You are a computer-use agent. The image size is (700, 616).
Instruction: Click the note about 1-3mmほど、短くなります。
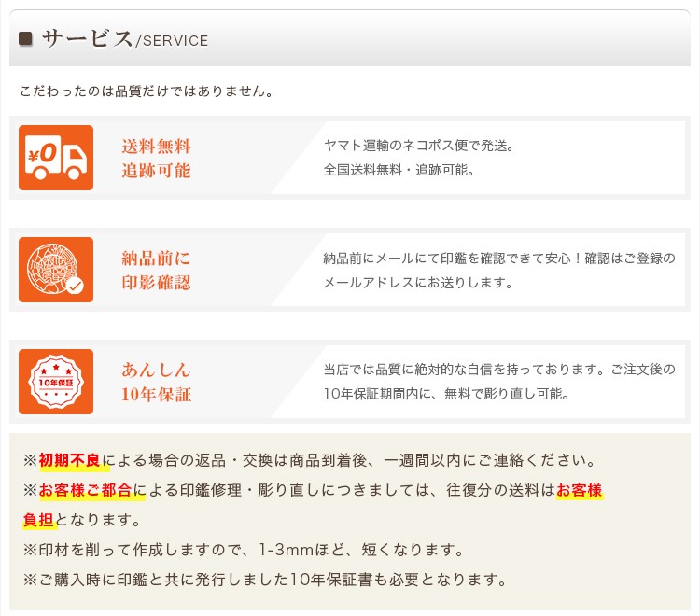point(244,550)
